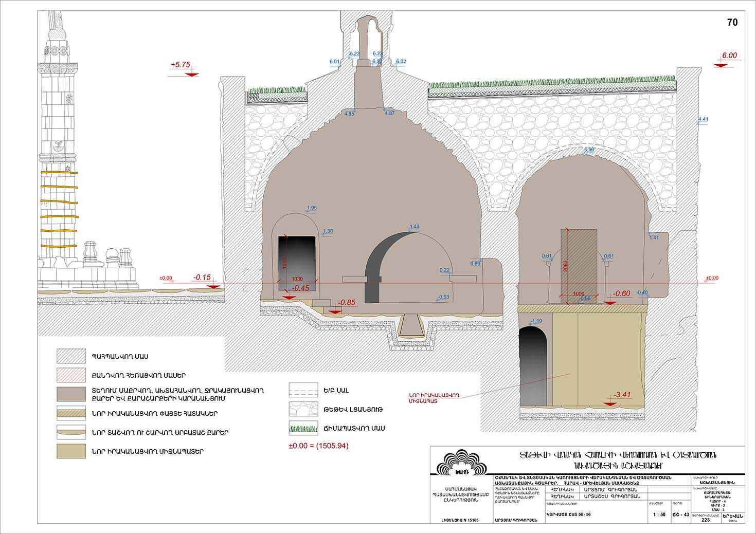Click the +5.75 elevation marker flag
Screen dimensions: 756x534
[x=187, y=69]
